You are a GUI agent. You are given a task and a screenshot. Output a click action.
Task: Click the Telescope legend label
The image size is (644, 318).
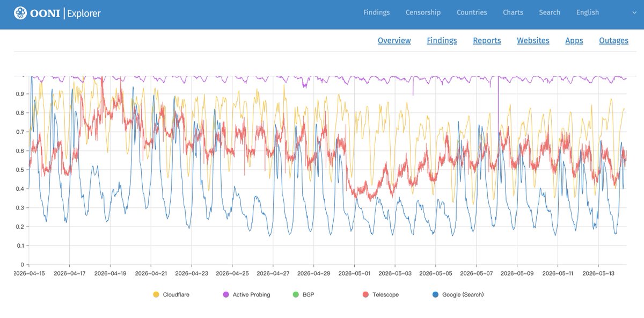(x=385, y=294)
